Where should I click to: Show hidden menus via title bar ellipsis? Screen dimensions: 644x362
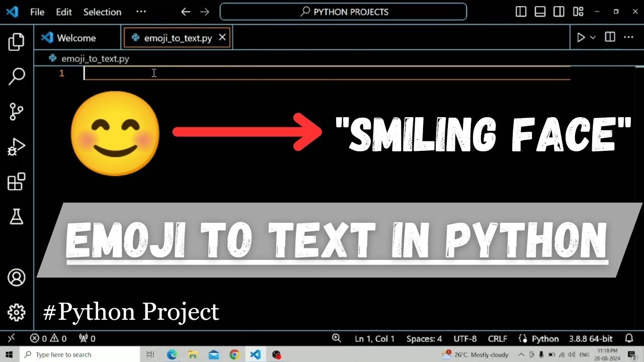tap(141, 12)
